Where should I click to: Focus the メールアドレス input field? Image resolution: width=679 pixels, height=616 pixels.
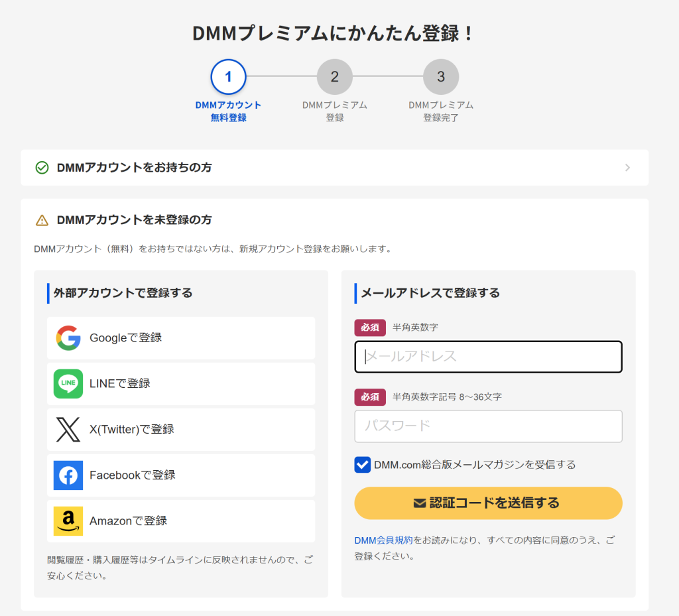[x=488, y=357]
